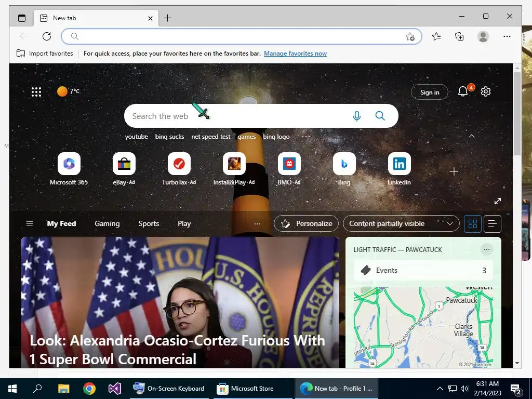
Task: Click the bing sucks suggestion
Action: [x=170, y=137]
